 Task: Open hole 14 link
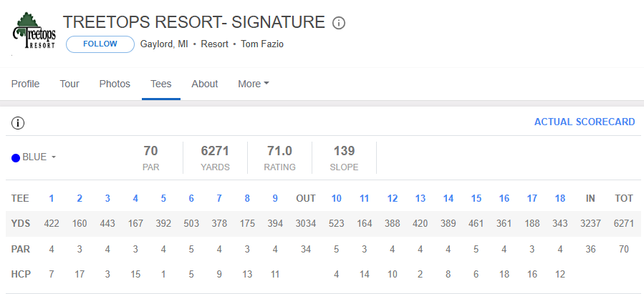[448, 198]
